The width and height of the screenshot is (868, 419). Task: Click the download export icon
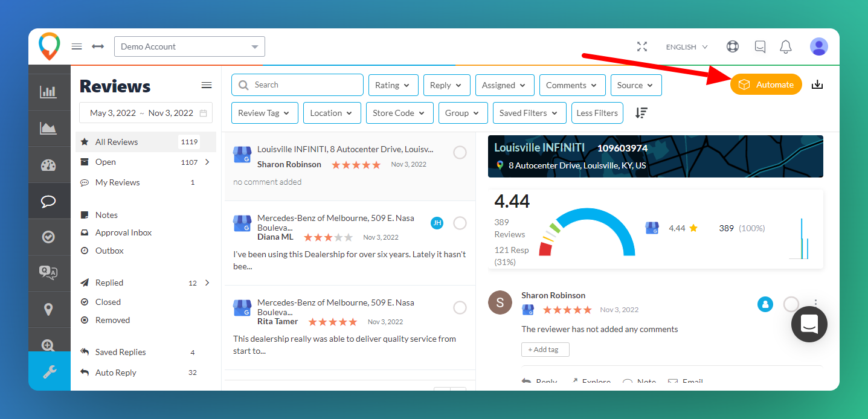coord(817,85)
